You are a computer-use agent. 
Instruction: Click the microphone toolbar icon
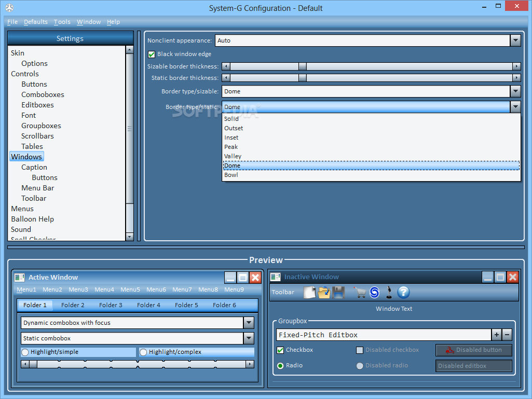pos(389,292)
